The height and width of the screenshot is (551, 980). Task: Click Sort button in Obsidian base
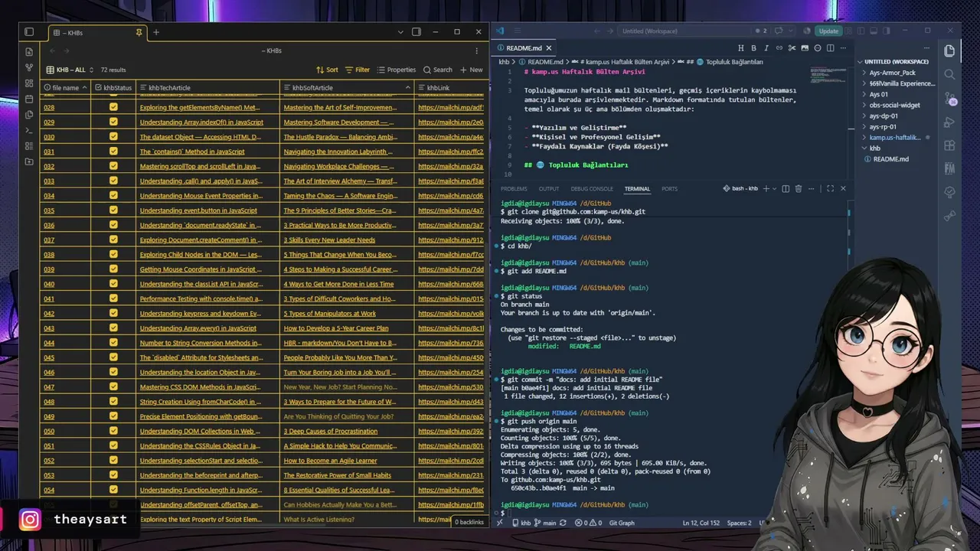(x=327, y=70)
